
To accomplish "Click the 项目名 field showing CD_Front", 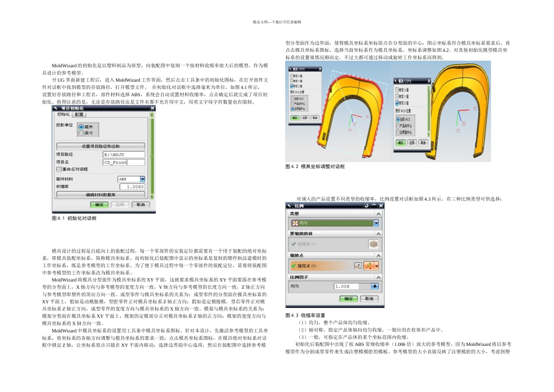I will point(124,162).
